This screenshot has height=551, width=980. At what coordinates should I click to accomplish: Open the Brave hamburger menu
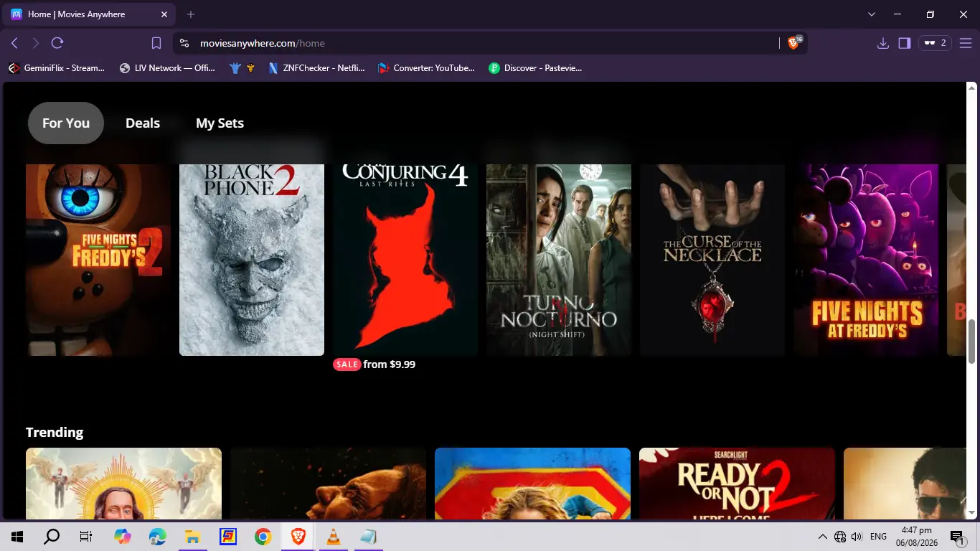[965, 43]
